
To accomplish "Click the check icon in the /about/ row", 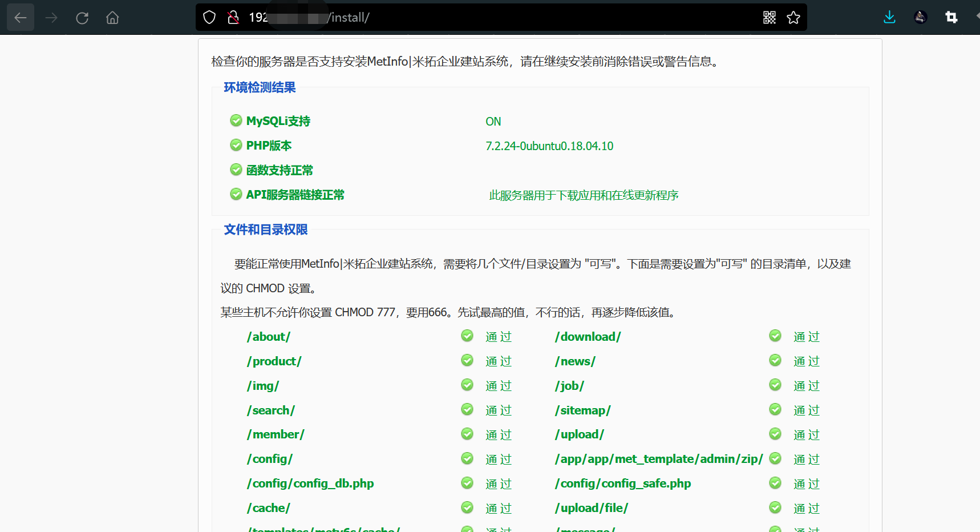I will (467, 336).
